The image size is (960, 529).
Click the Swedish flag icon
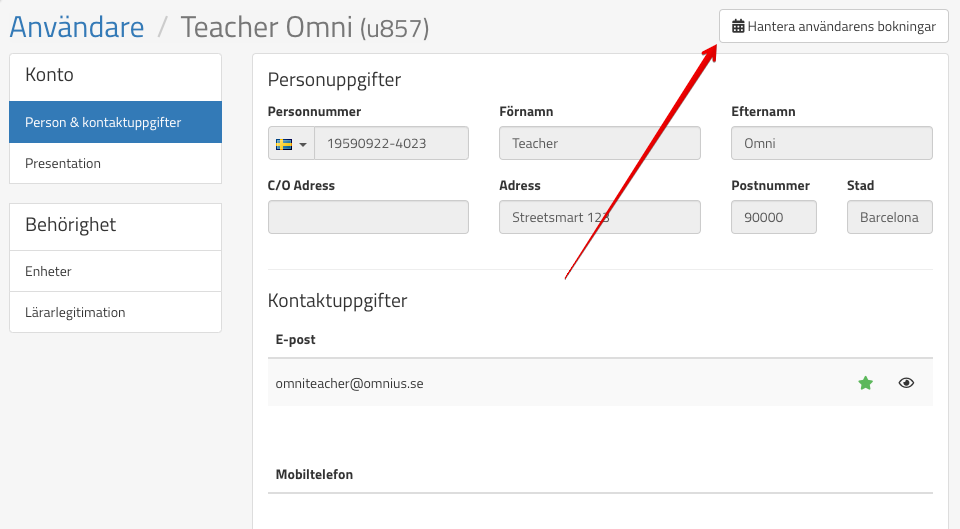tap(284, 144)
